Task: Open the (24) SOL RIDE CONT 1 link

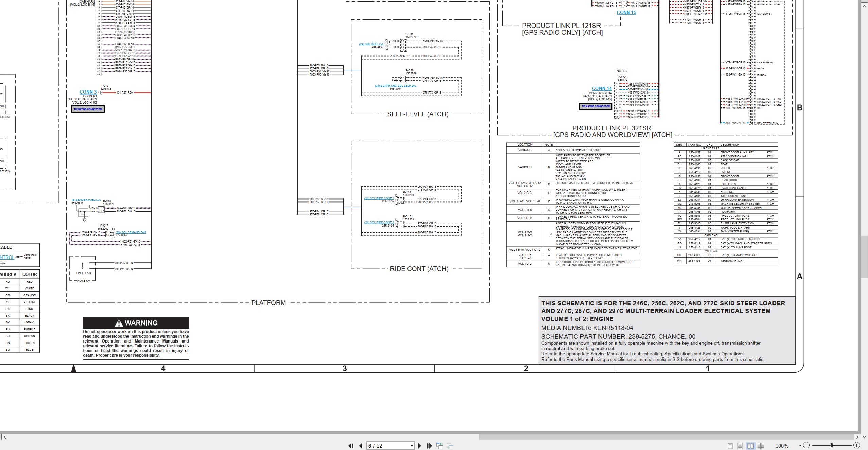Action: 379,198
